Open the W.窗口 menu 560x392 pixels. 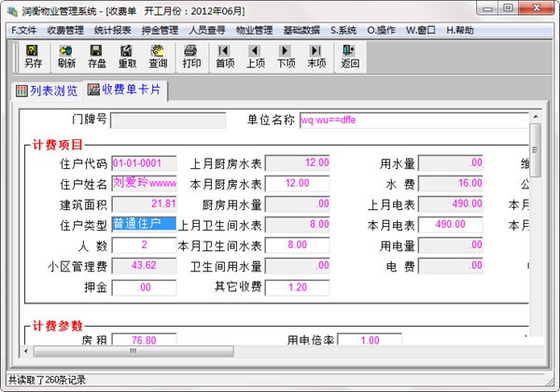pos(420,31)
